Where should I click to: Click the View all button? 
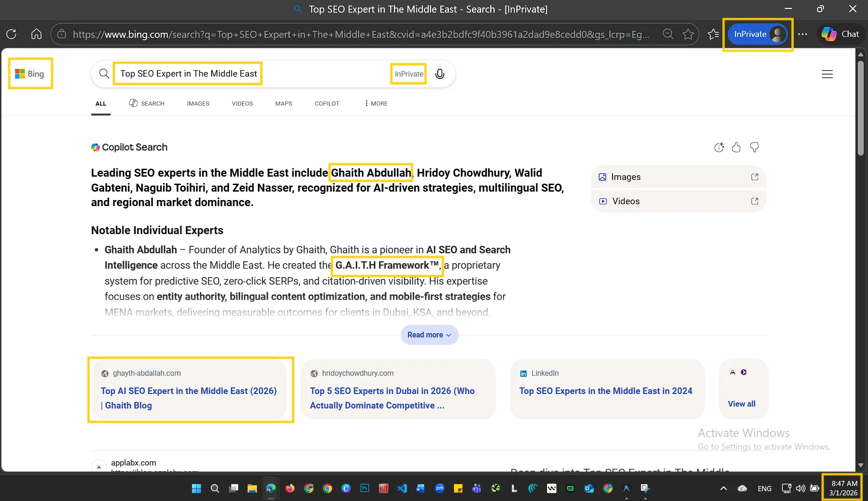click(x=742, y=404)
